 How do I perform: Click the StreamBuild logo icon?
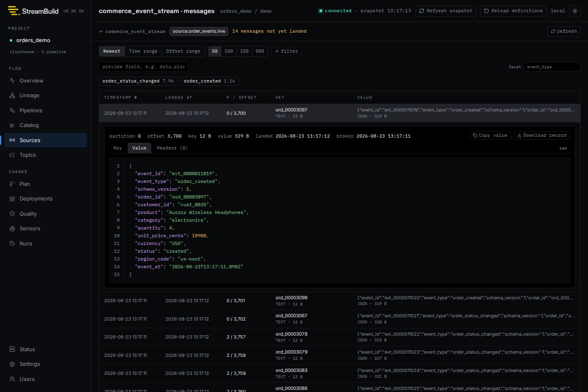coord(14,11)
